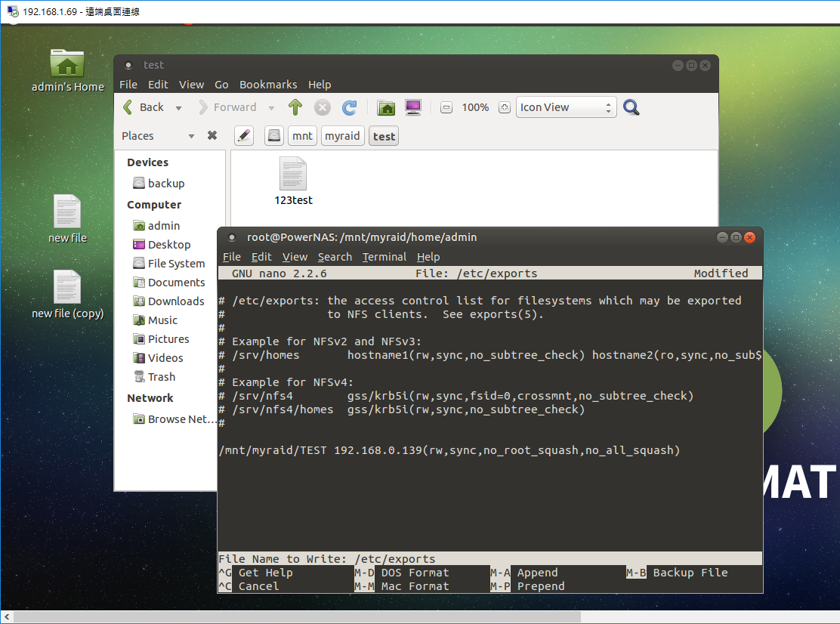840x624 pixels.
Task: Maximize the terminal window
Action: (736, 237)
